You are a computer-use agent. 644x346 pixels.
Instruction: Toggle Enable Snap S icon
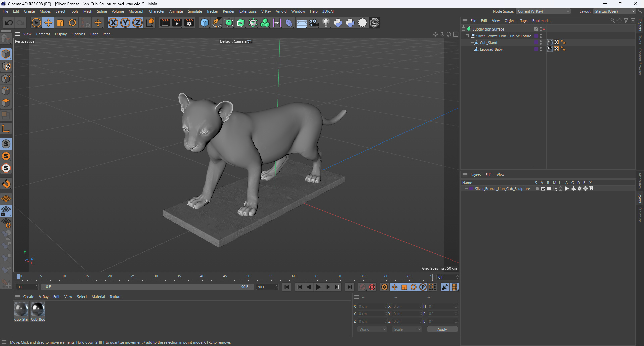6,144
